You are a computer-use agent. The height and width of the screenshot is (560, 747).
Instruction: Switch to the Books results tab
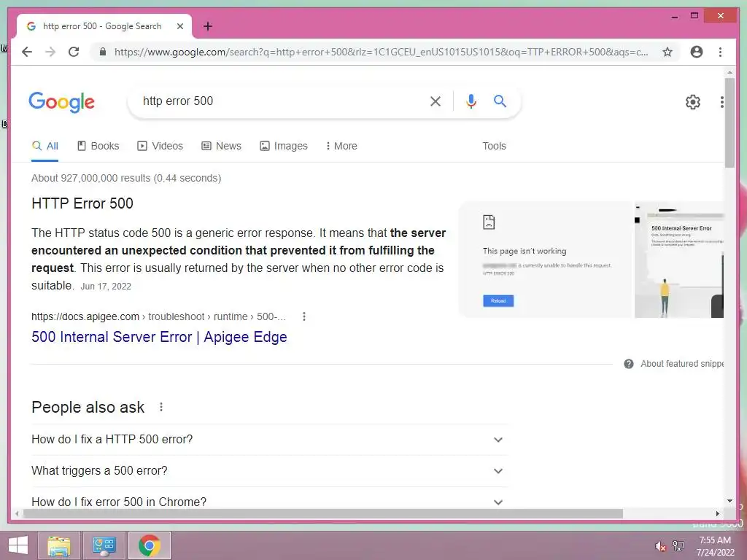tap(98, 146)
